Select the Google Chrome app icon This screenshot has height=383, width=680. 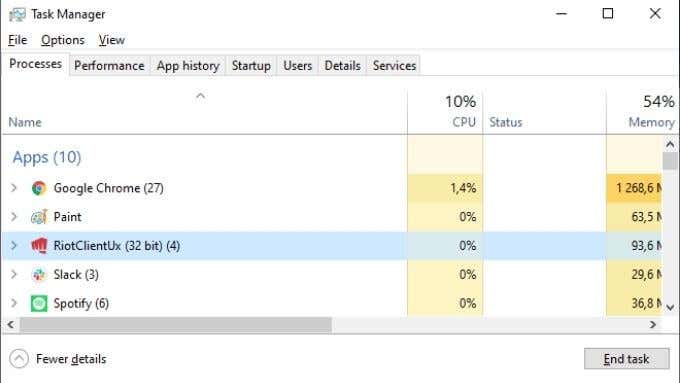pyautogui.click(x=39, y=188)
